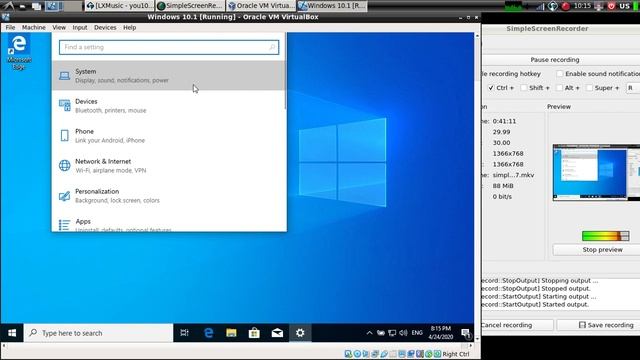This screenshot has height=360, width=640.
Task: Click Pause recording button
Action: [x=561, y=60]
